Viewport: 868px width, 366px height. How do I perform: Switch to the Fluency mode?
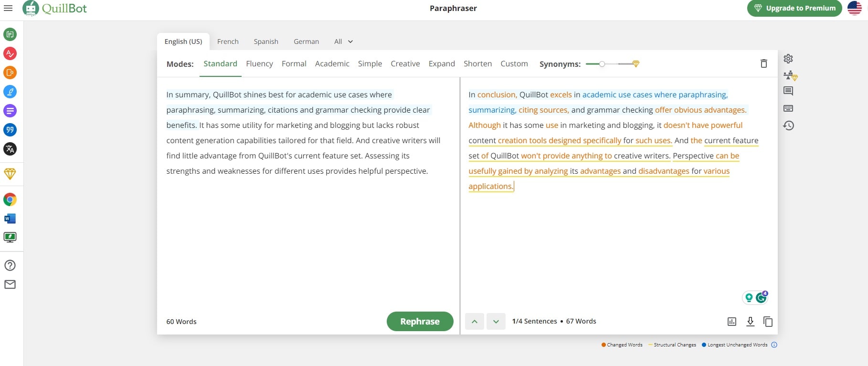coord(259,63)
